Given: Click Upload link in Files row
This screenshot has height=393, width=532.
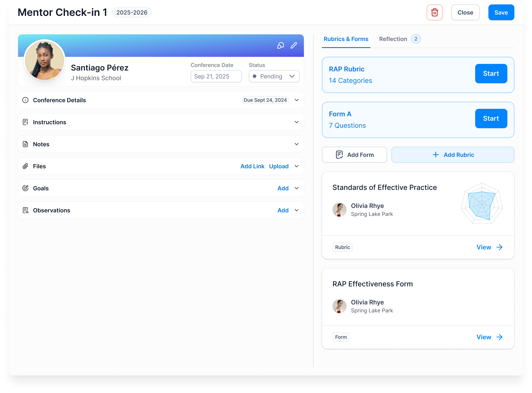Looking at the screenshot, I should coord(279,166).
